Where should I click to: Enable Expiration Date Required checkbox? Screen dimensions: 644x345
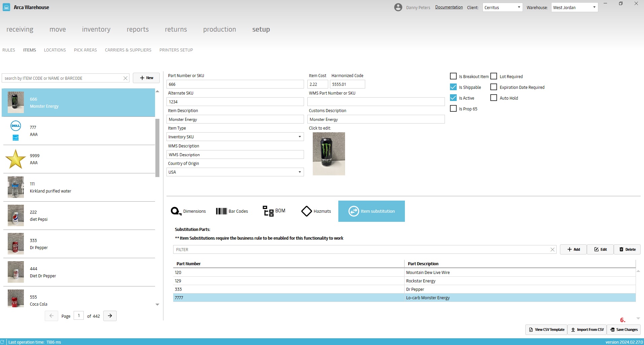(x=494, y=87)
